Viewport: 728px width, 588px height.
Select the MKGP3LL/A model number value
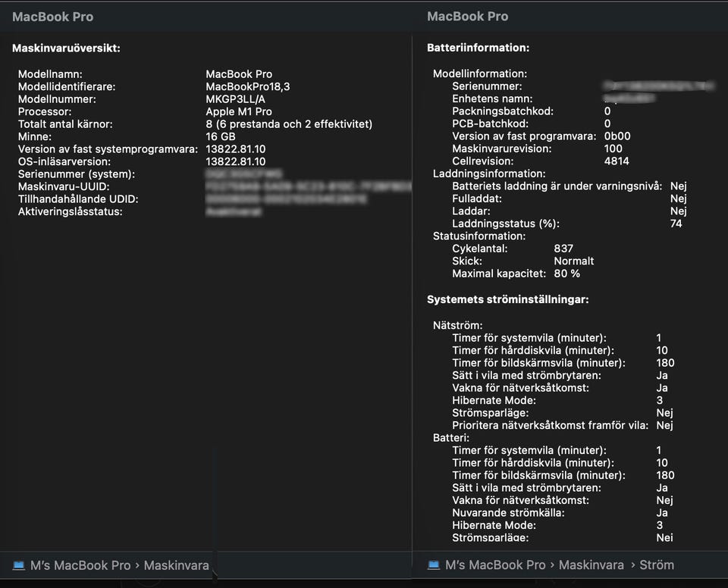[x=236, y=99]
